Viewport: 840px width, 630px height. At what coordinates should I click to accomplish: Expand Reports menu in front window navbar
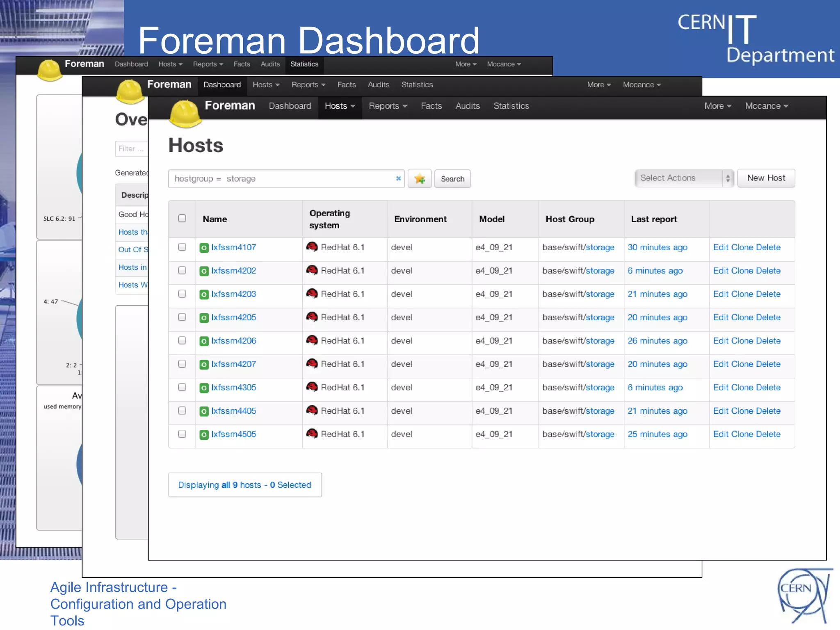(x=388, y=106)
